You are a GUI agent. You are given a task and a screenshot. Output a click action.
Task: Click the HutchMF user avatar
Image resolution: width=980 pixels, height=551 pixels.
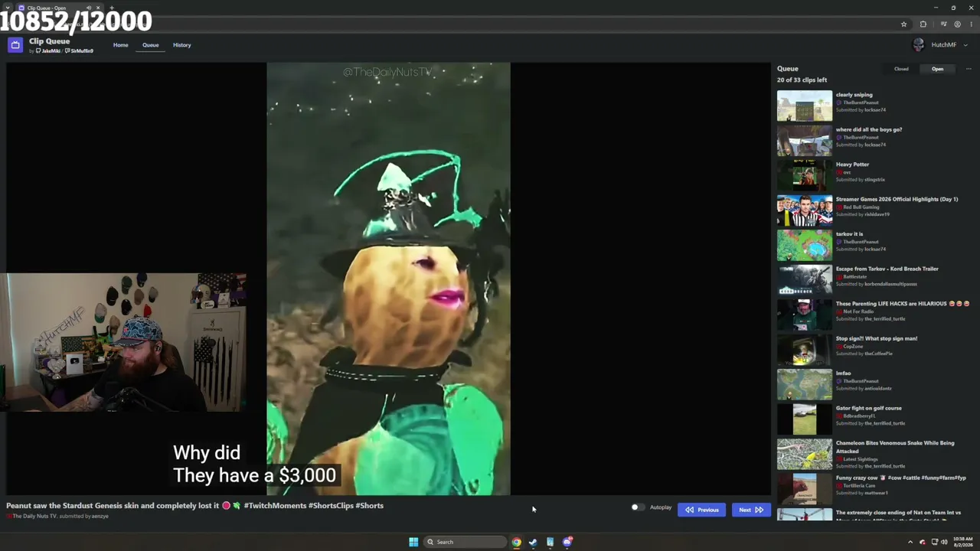pyautogui.click(x=919, y=45)
